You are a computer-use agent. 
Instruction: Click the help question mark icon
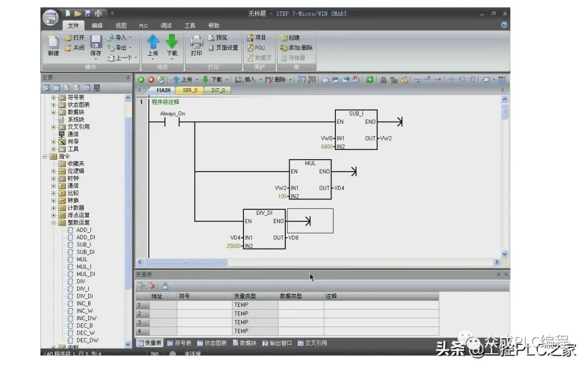(504, 25)
